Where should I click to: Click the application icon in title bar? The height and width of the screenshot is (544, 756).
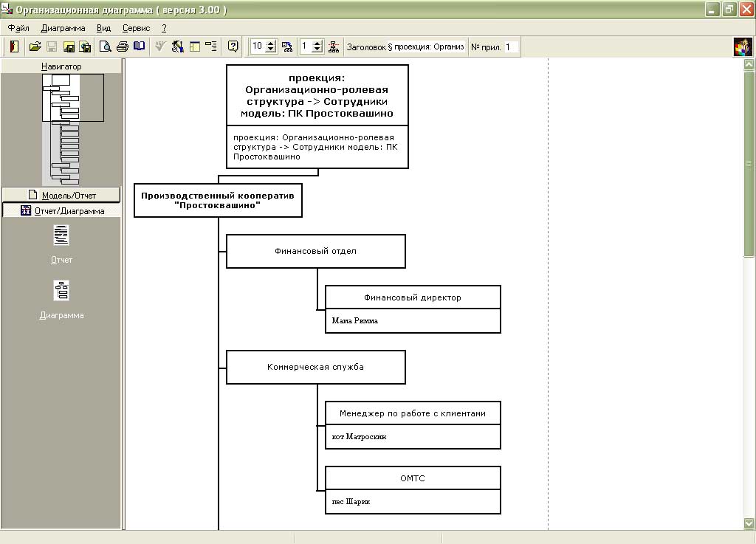click(7, 9)
